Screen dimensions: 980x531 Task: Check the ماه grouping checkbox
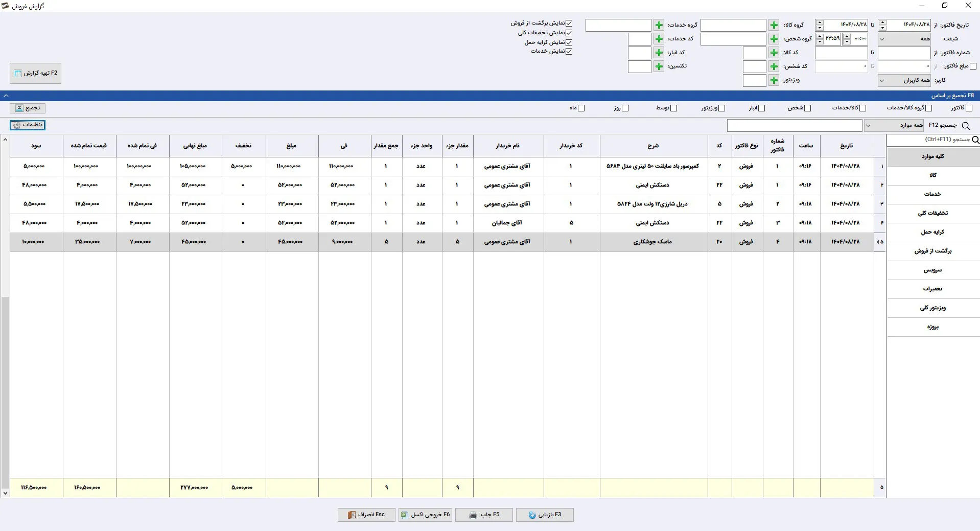click(x=581, y=108)
